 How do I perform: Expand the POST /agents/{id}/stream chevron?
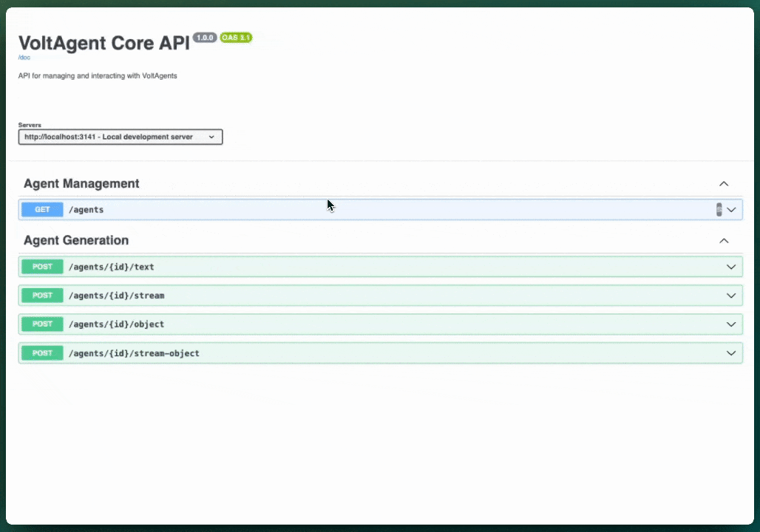[731, 296]
